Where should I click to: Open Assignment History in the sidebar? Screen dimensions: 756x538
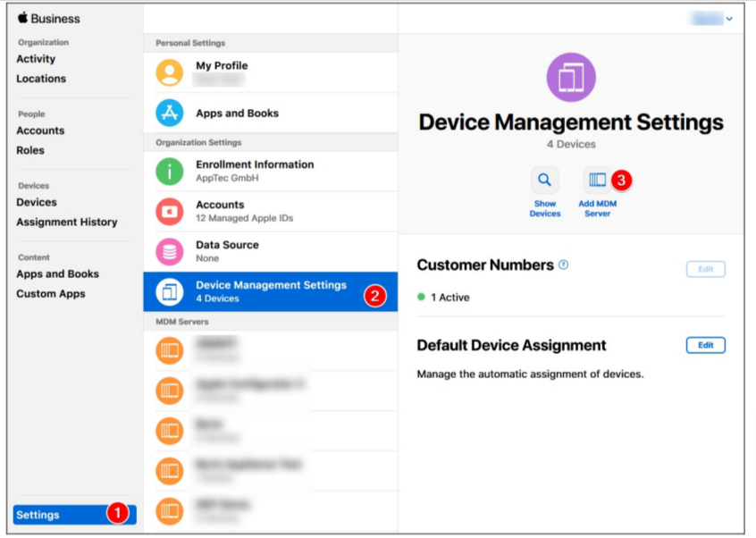click(66, 222)
